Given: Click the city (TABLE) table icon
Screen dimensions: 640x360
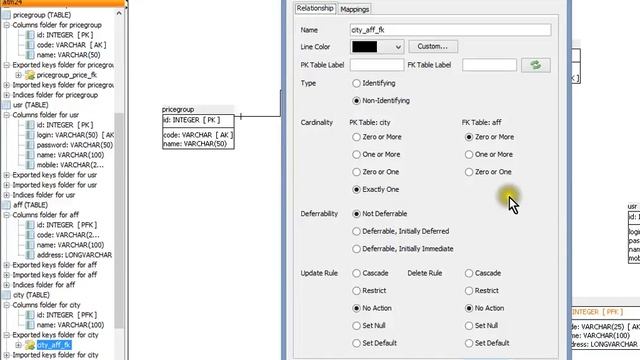Looking at the screenshot, I should tap(7, 295).
